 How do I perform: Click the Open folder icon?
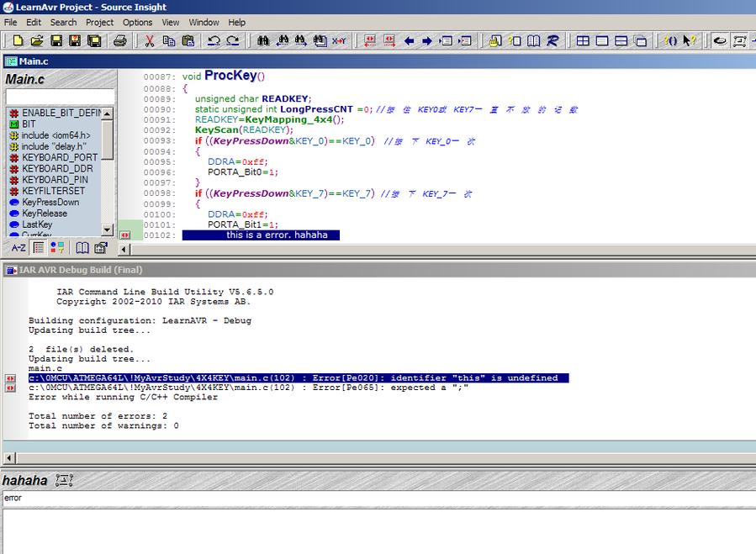click(37, 40)
